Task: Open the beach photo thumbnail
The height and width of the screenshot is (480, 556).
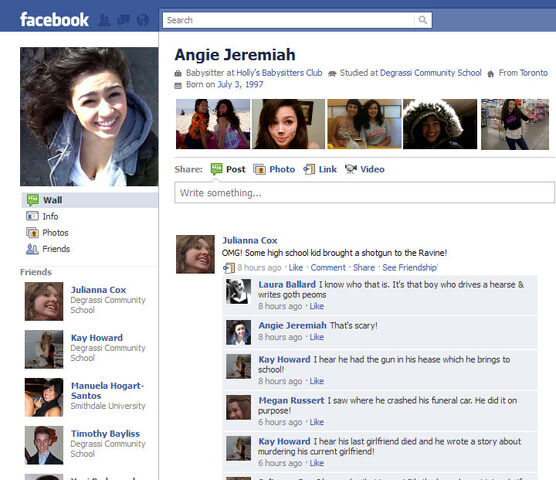Action: click(x=213, y=124)
